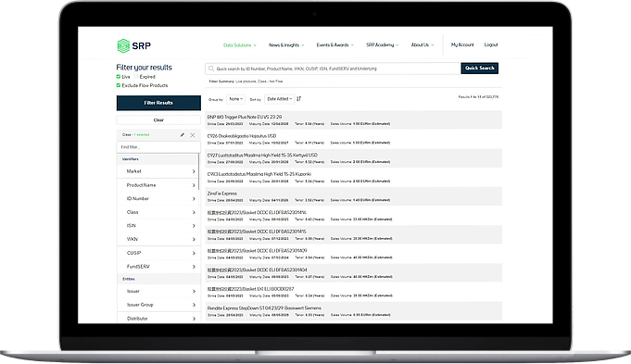
Task: Toggle sort direction icon next to Date Added
Action: tap(298, 98)
